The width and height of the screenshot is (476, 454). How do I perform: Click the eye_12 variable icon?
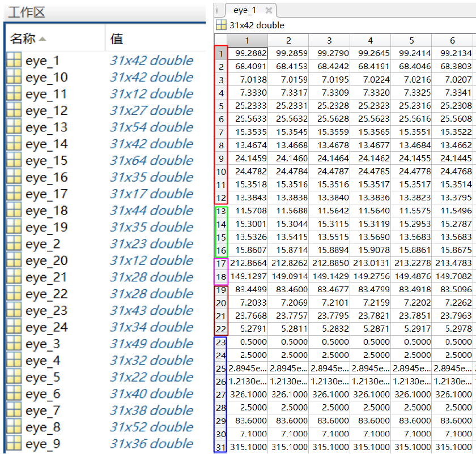click(x=14, y=109)
